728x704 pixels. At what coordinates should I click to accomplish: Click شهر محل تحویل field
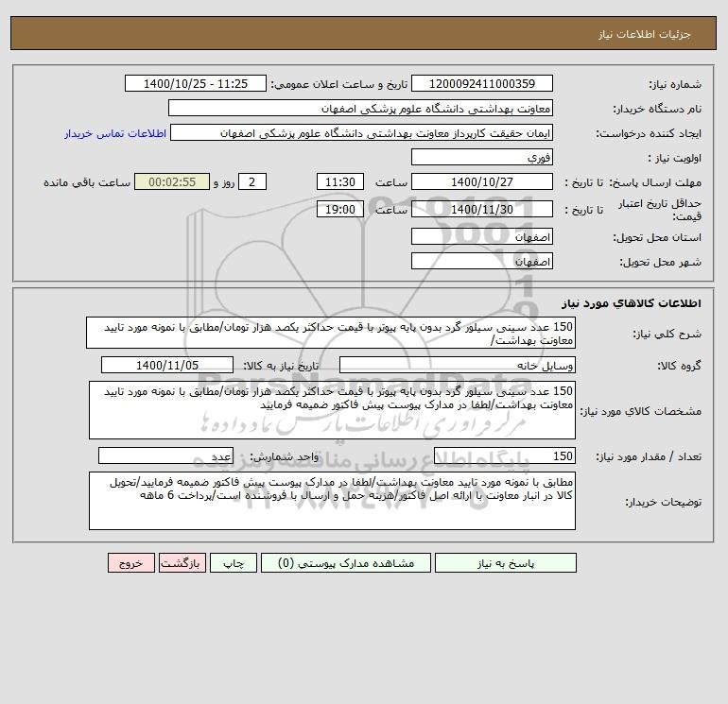[x=482, y=261]
